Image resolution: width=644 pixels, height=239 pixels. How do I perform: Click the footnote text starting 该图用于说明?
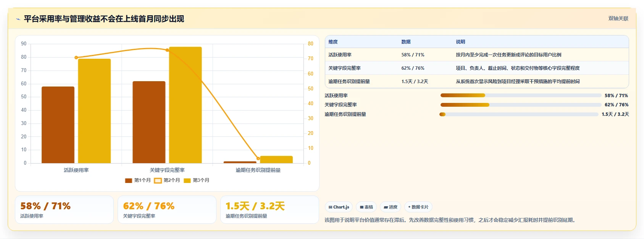(x=451, y=220)
